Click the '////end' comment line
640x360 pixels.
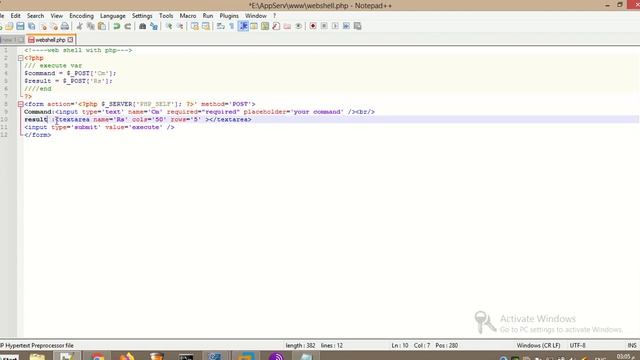coord(38,89)
